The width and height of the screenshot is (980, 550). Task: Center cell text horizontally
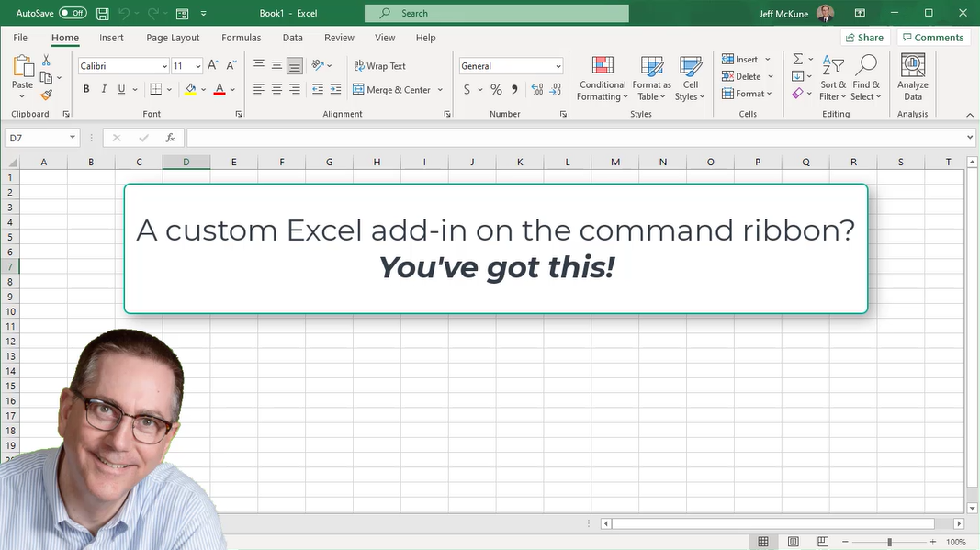[x=276, y=89]
